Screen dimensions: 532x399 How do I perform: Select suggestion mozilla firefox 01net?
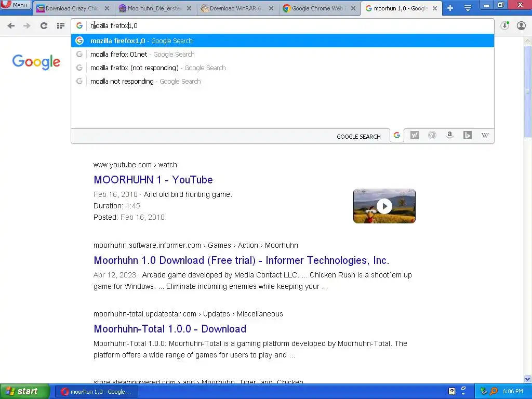(282, 54)
